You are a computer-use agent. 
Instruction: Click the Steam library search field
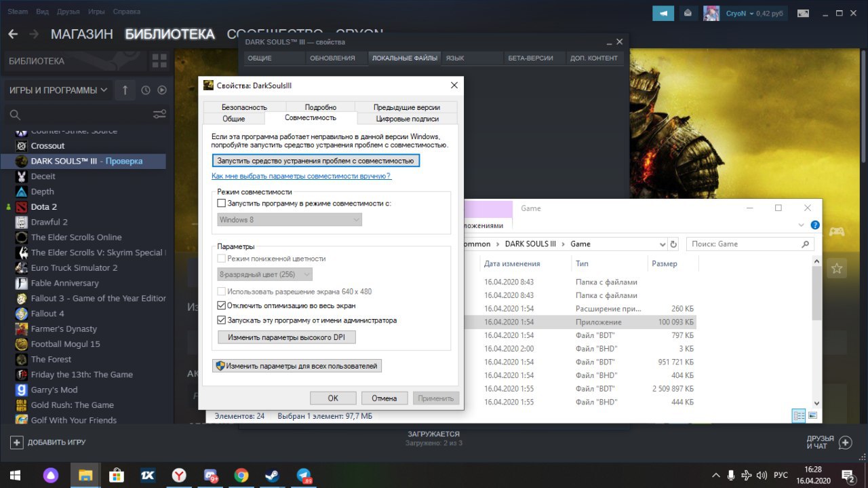point(78,114)
